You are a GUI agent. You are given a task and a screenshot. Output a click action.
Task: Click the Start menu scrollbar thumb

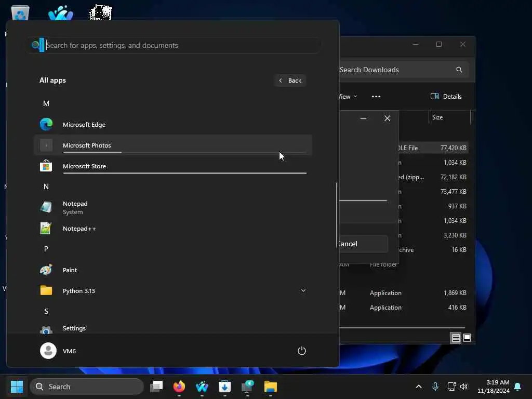pyautogui.click(x=337, y=215)
